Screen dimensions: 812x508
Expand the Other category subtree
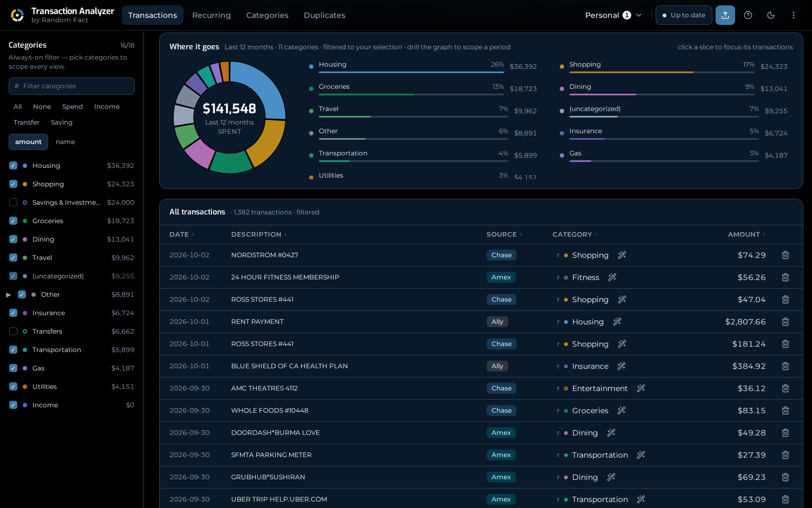pyautogui.click(x=9, y=295)
